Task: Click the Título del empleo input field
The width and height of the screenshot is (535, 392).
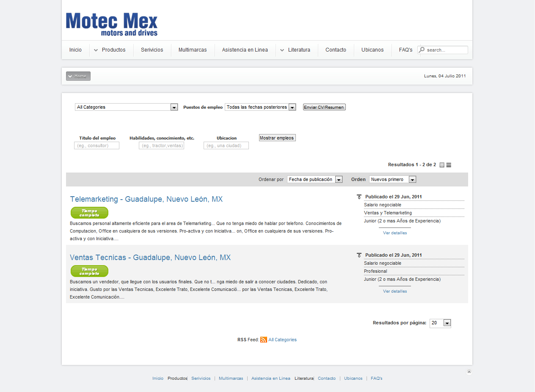Action: tap(97, 145)
